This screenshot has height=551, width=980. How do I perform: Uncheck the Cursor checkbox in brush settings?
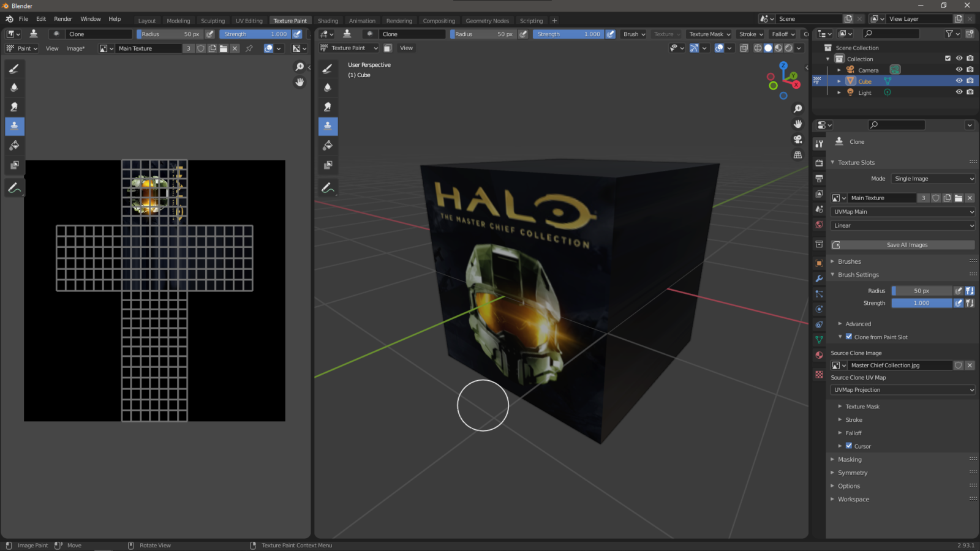(x=848, y=446)
